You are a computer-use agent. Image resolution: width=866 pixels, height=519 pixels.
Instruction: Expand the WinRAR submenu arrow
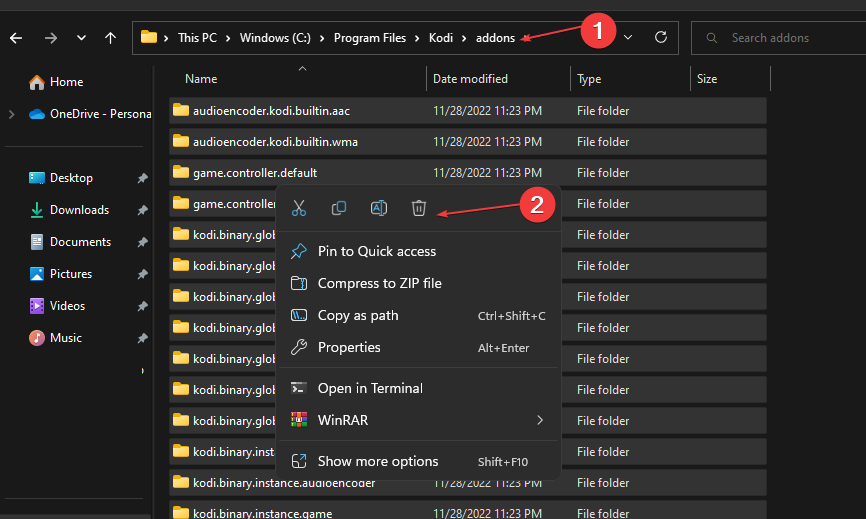(x=540, y=420)
